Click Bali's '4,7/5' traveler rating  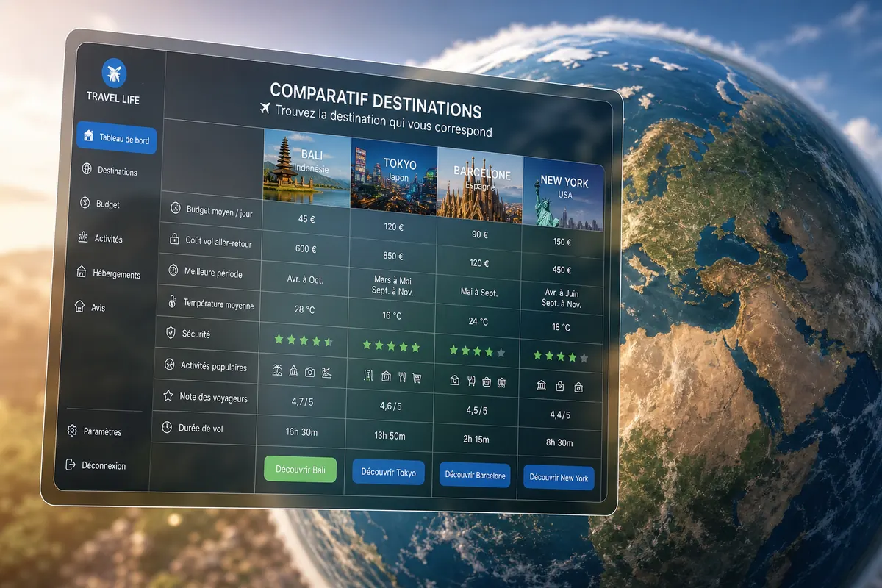303,402
